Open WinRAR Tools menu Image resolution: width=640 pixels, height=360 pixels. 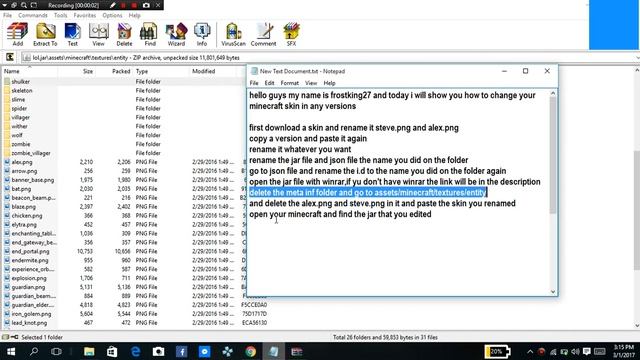(x=60, y=15)
